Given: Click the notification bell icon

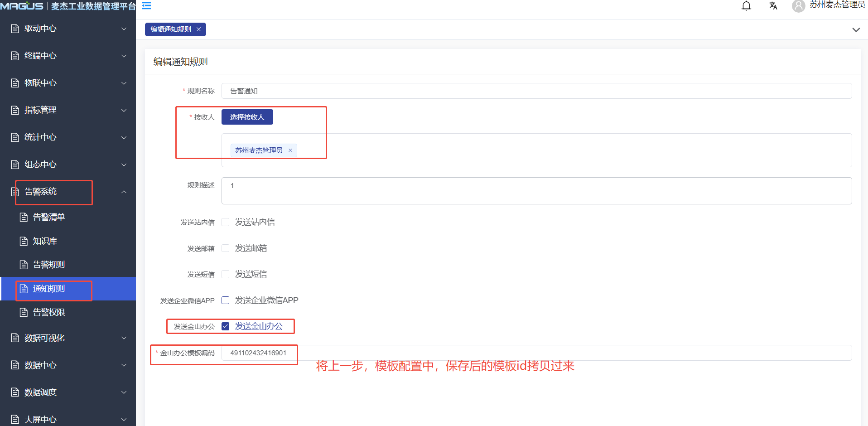Looking at the screenshot, I should pyautogui.click(x=746, y=6).
